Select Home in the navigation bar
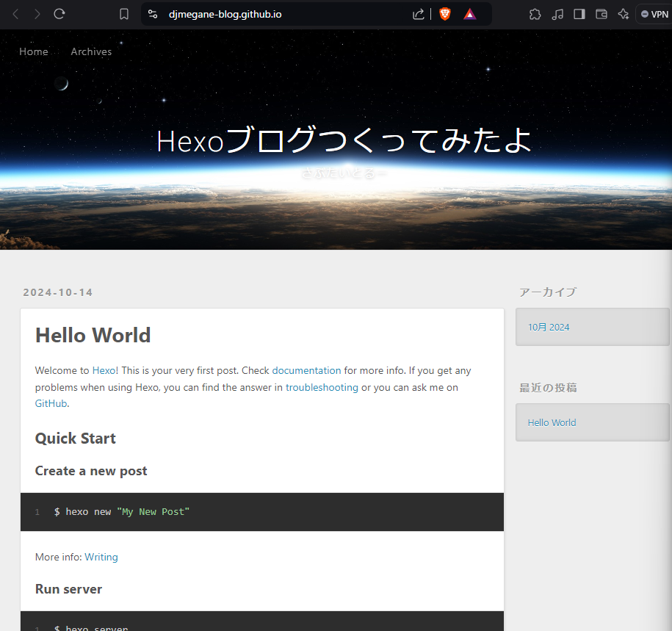 (34, 51)
